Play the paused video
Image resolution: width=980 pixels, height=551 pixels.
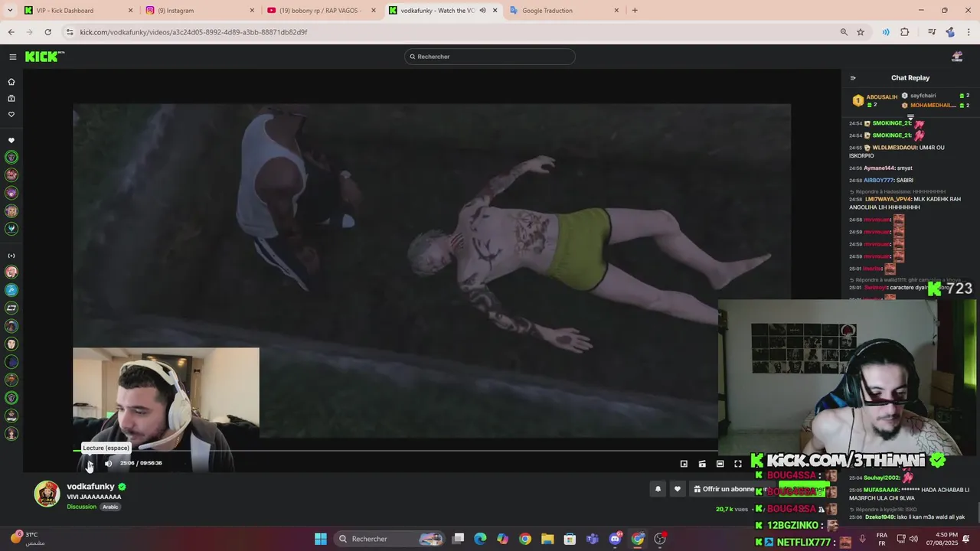click(x=89, y=463)
